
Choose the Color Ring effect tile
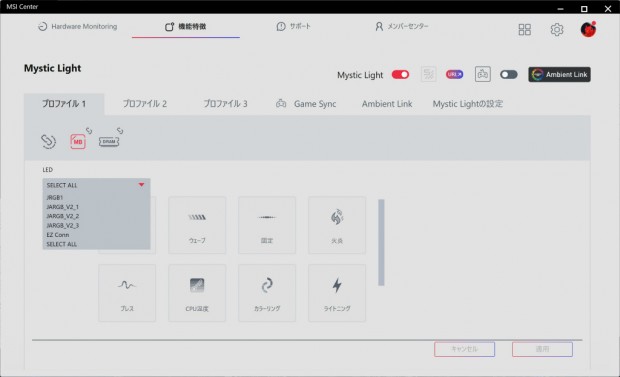tap(267, 293)
